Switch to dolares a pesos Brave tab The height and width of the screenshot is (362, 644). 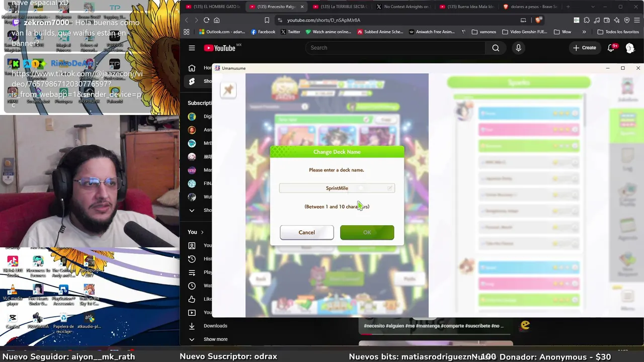click(x=530, y=7)
